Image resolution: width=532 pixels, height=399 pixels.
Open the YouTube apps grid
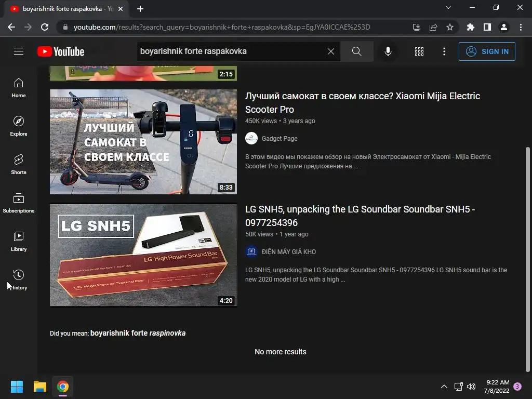click(419, 51)
